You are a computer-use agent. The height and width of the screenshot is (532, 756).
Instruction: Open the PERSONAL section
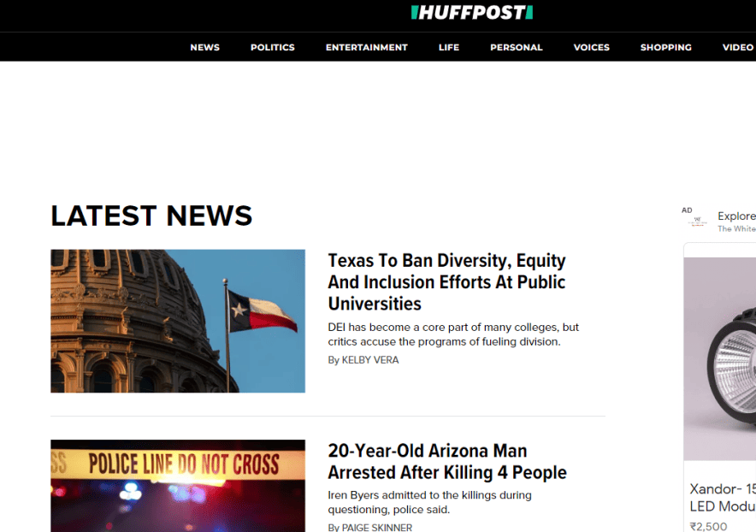[x=516, y=47]
